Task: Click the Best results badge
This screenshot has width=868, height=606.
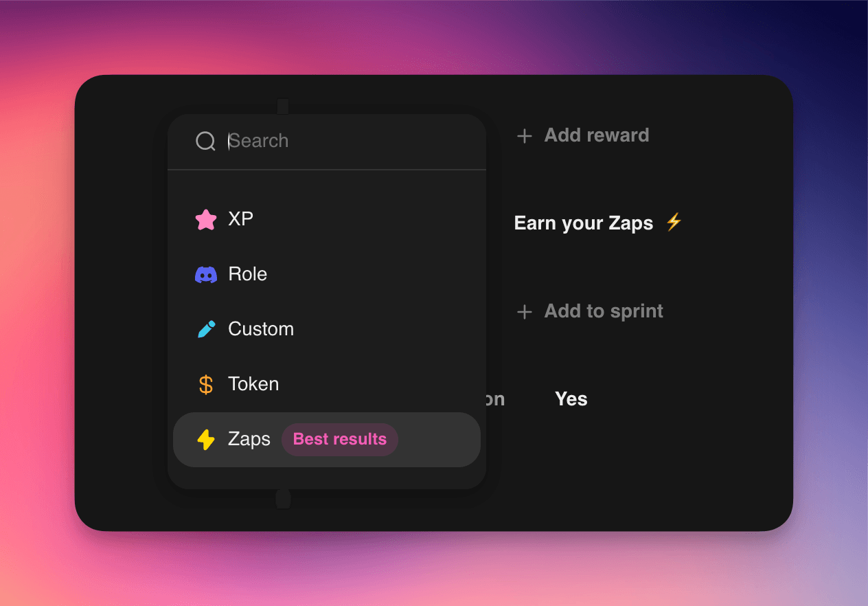Action: 340,440
